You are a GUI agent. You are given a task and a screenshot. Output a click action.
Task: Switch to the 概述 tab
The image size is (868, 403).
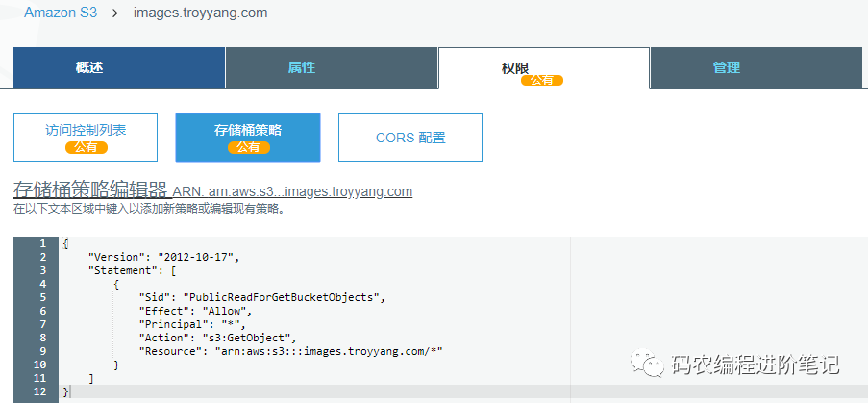[x=119, y=67]
